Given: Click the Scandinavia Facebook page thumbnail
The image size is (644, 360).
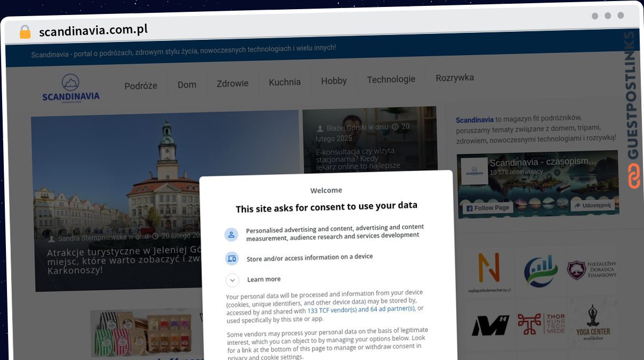Looking at the screenshot, I should tap(474, 171).
